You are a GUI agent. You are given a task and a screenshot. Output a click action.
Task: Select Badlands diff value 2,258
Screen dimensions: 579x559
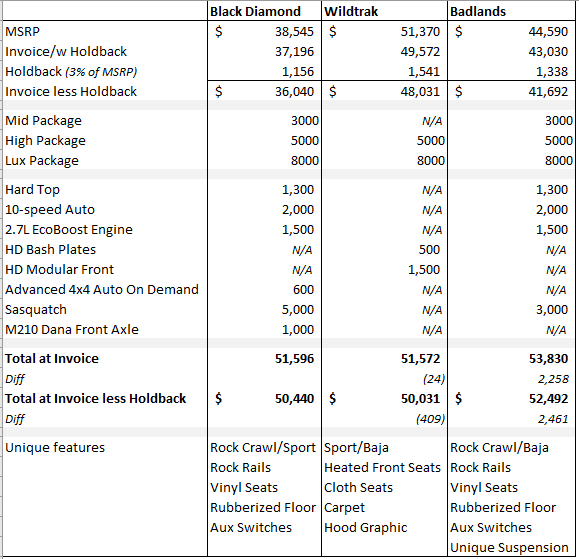[x=553, y=379]
